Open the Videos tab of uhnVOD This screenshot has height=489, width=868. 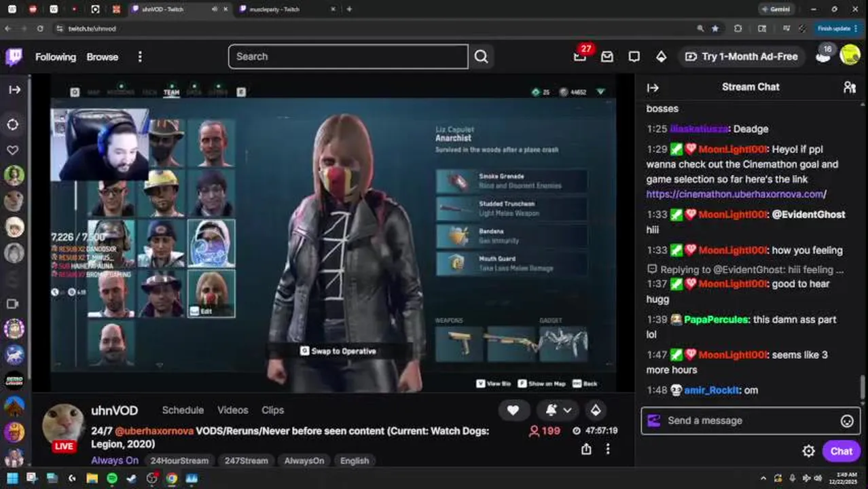[233, 410]
